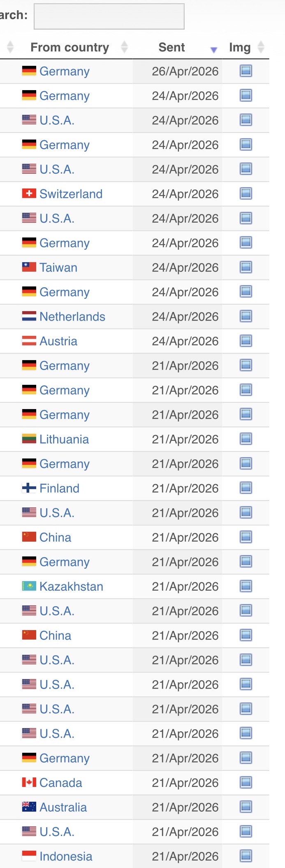Viewport: 285px width, 868px height.
Task: Open the Switzerland country link
Action: (x=71, y=194)
